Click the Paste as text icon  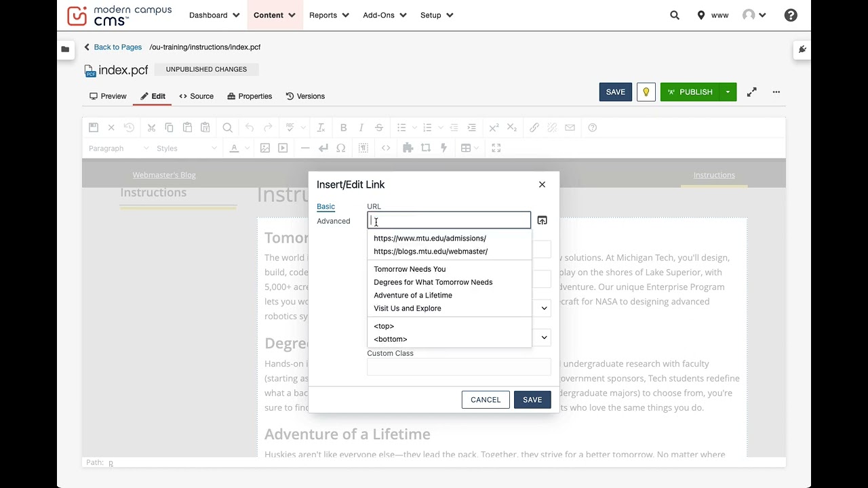[x=205, y=127]
